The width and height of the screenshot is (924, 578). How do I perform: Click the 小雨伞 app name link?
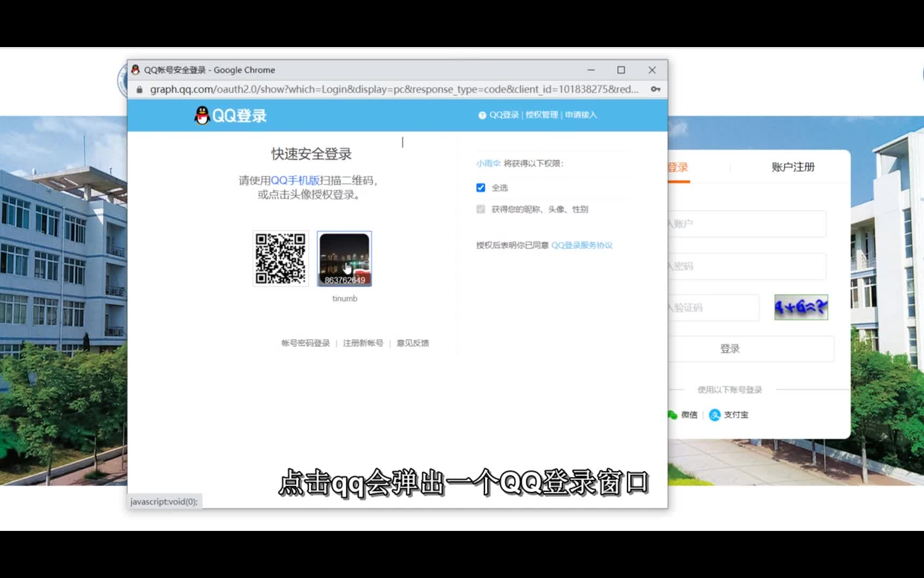pyautogui.click(x=488, y=163)
